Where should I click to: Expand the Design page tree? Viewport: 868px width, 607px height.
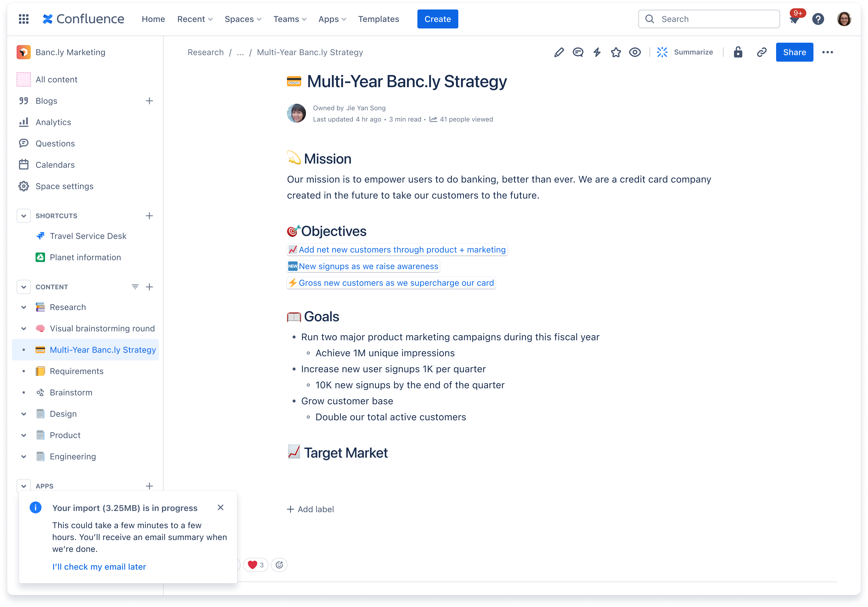point(24,414)
